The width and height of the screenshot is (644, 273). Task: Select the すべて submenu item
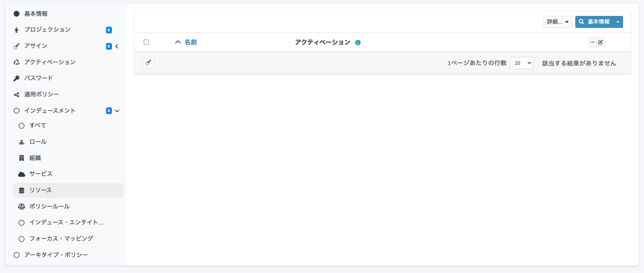(x=68, y=126)
